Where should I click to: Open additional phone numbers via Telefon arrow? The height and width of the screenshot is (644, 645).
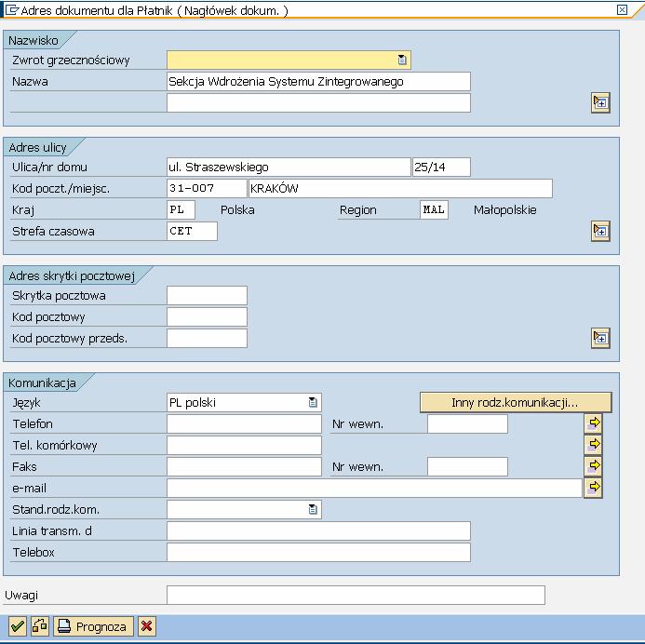[593, 423]
